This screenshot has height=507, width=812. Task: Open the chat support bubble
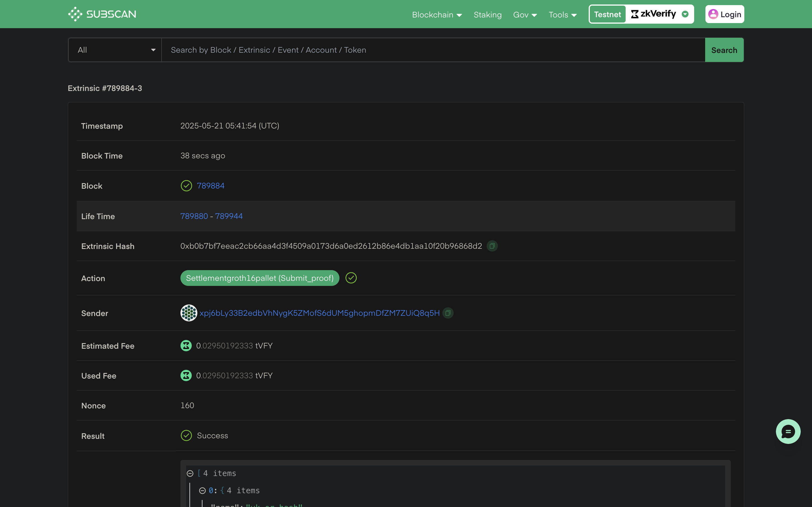point(788,432)
